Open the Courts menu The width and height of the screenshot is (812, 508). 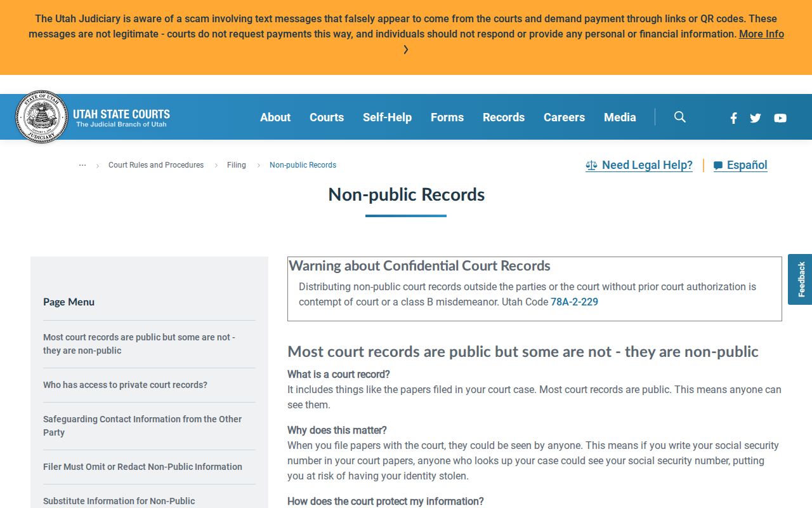tap(327, 117)
